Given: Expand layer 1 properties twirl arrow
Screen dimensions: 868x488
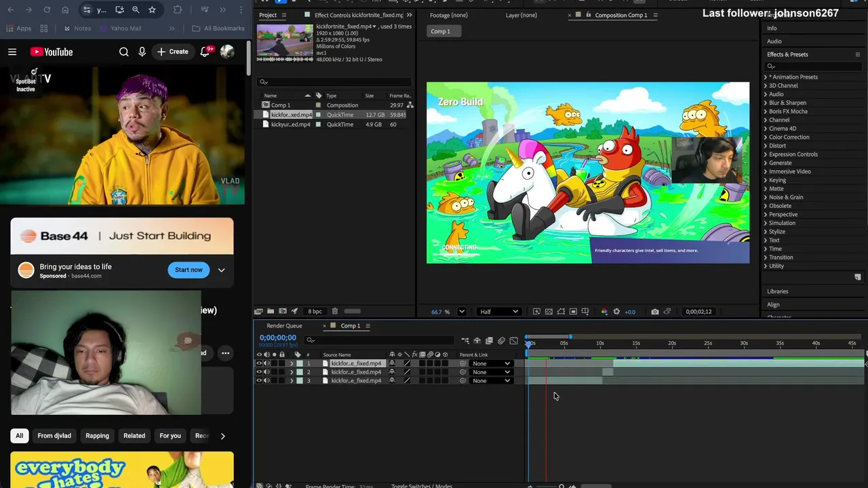Looking at the screenshot, I should (292, 364).
